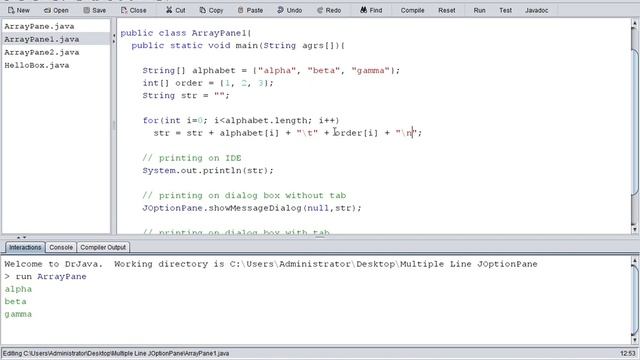The width and height of the screenshot is (640, 360).
Task: Save the current file
Action: click(95, 10)
